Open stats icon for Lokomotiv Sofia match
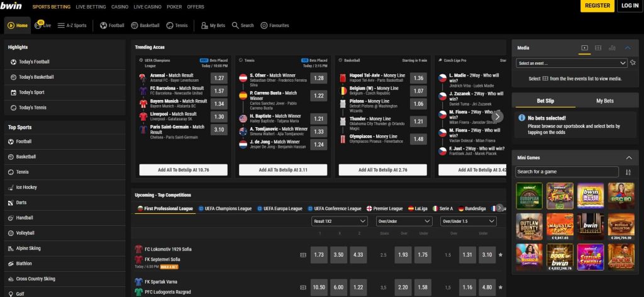 pyautogui.click(x=303, y=255)
